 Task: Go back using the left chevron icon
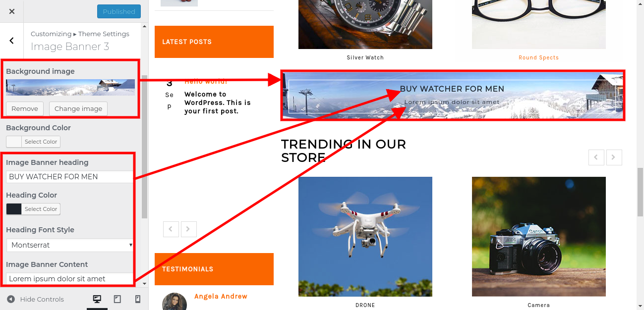tap(12, 41)
